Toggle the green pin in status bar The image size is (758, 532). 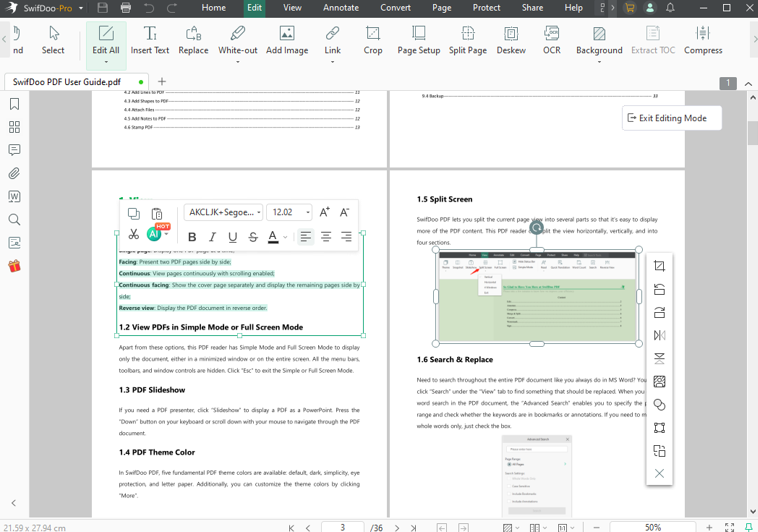point(748,527)
